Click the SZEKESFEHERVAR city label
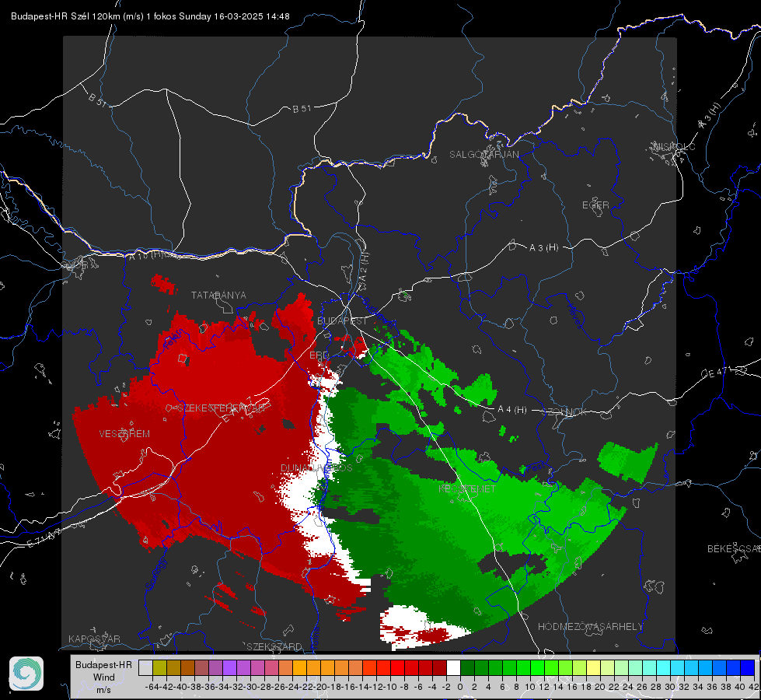Image resolution: width=761 pixels, height=700 pixels. pos(222,408)
